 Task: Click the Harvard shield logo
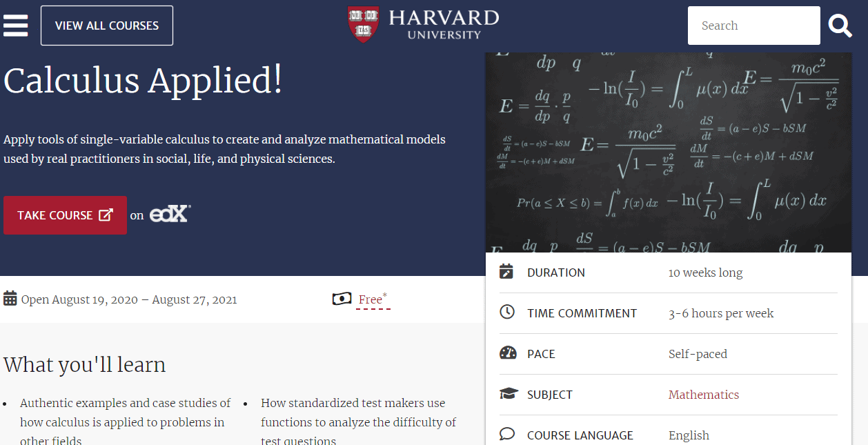pos(363,25)
